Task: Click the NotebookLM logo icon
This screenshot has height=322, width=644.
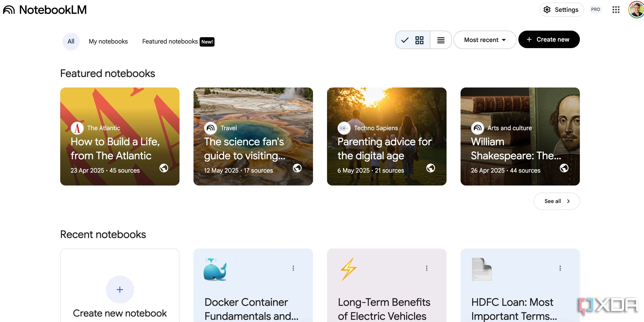Action: (9, 10)
